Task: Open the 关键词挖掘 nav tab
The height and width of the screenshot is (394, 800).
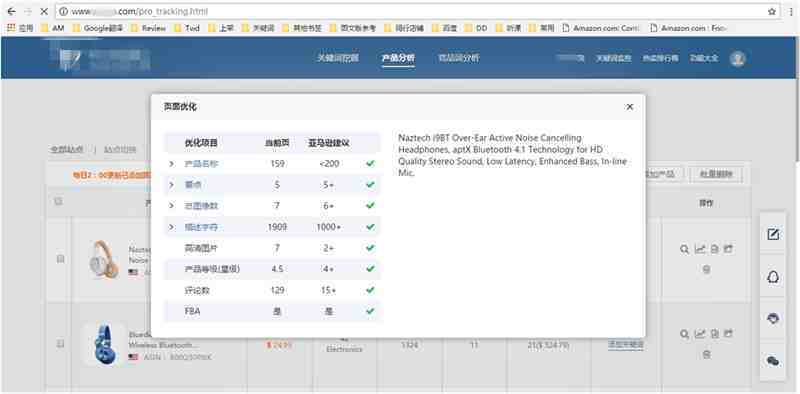Action: [x=338, y=58]
